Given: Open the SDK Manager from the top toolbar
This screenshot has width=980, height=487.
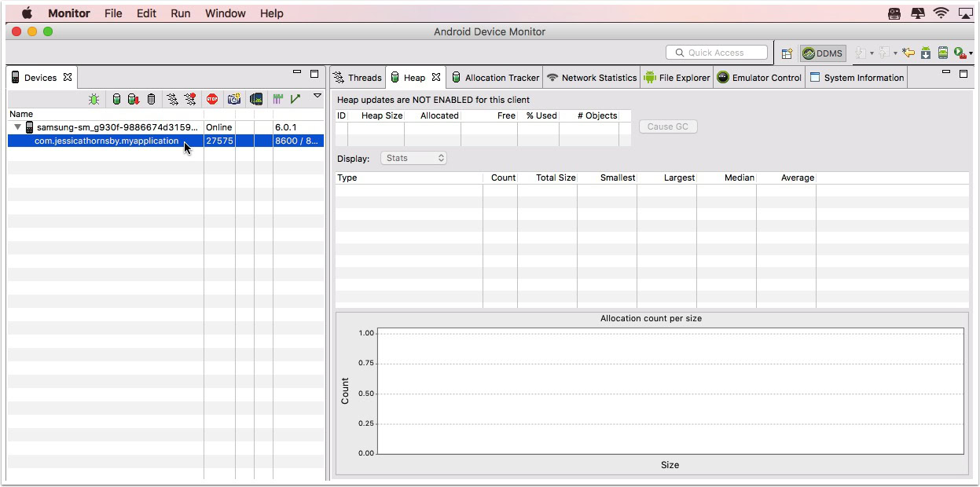Looking at the screenshot, I should point(925,53).
